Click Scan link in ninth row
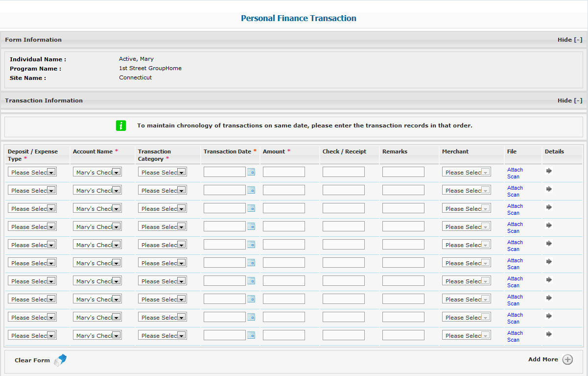Image resolution: width=588 pixels, height=376 pixels. 513,322
